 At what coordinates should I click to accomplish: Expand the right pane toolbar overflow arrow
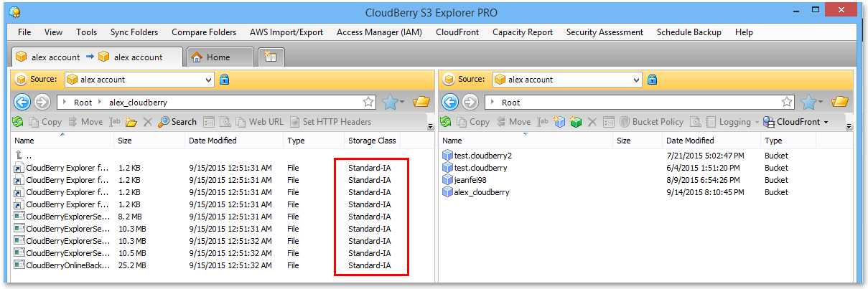click(x=849, y=126)
